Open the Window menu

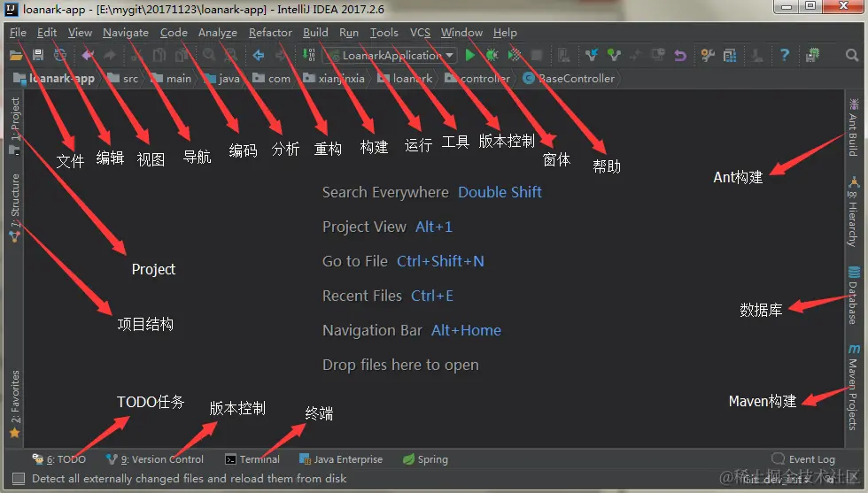pyautogui.click(x=461, y=33)
